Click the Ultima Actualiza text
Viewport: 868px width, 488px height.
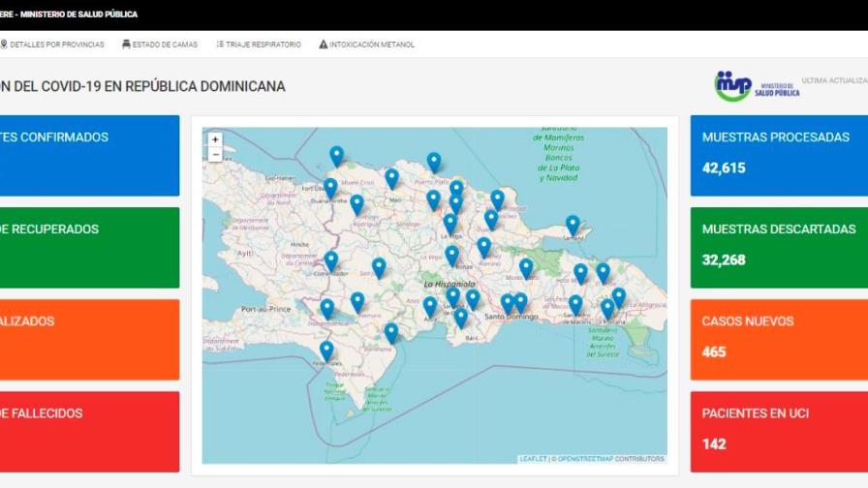tap(835, 80)
